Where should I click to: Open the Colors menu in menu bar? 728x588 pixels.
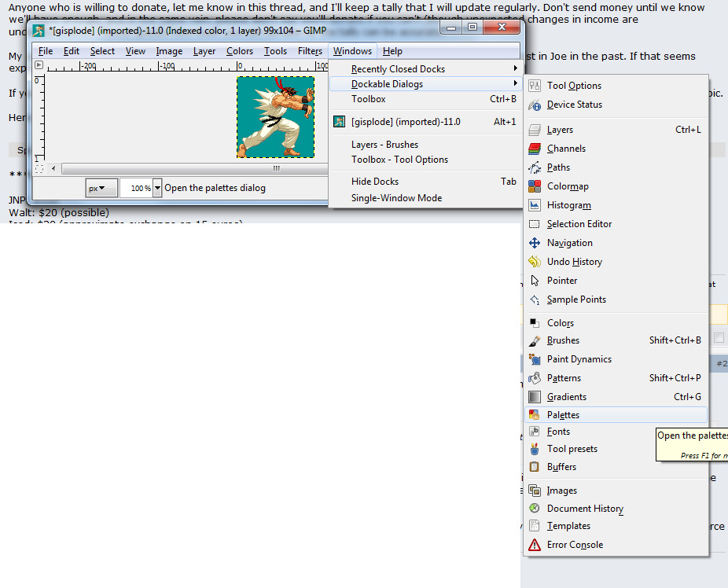click(x=240, y=51)
